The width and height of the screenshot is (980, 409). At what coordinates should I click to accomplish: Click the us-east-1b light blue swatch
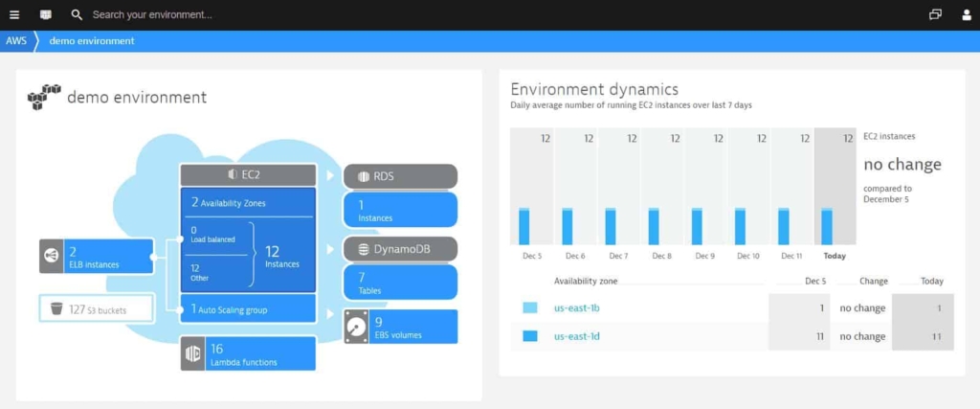(530, 307)
